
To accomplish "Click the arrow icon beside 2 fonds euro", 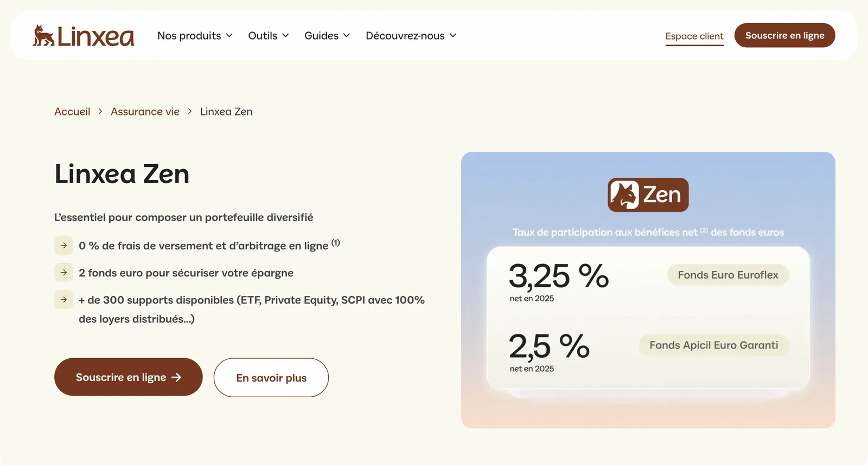I will 63,273.
